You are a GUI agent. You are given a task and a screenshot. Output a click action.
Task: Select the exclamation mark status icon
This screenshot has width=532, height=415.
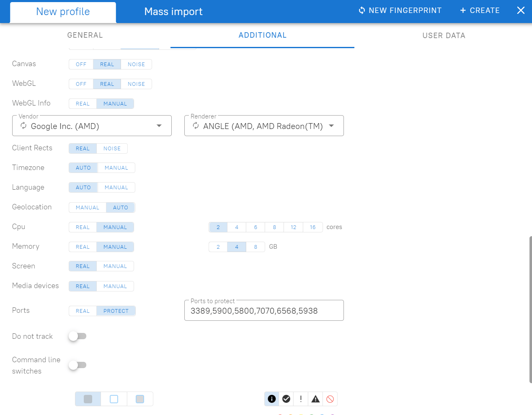tap(301, 399)
